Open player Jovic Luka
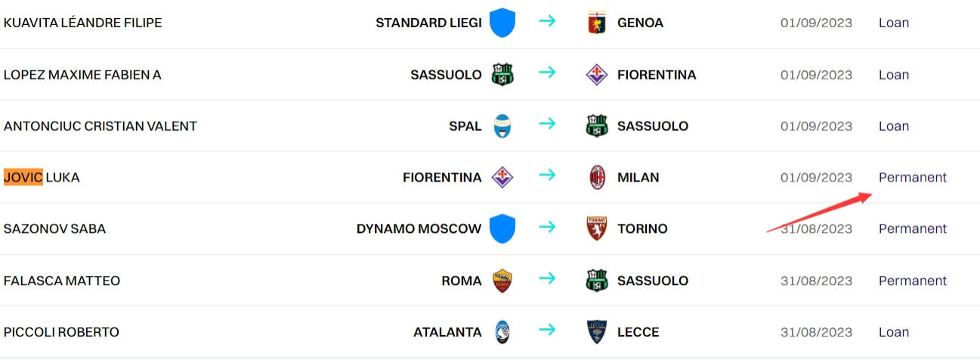980x360 pixels. (42, 178)
